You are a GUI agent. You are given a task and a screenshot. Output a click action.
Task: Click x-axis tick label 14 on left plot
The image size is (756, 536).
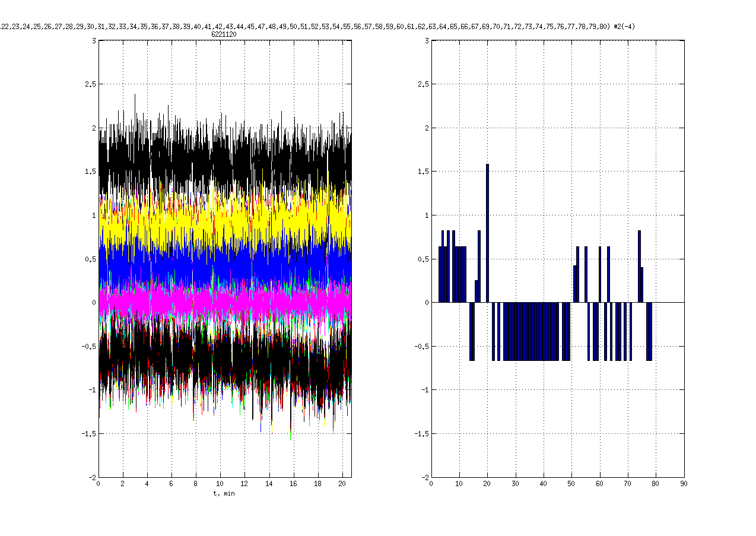click(269, 484)
